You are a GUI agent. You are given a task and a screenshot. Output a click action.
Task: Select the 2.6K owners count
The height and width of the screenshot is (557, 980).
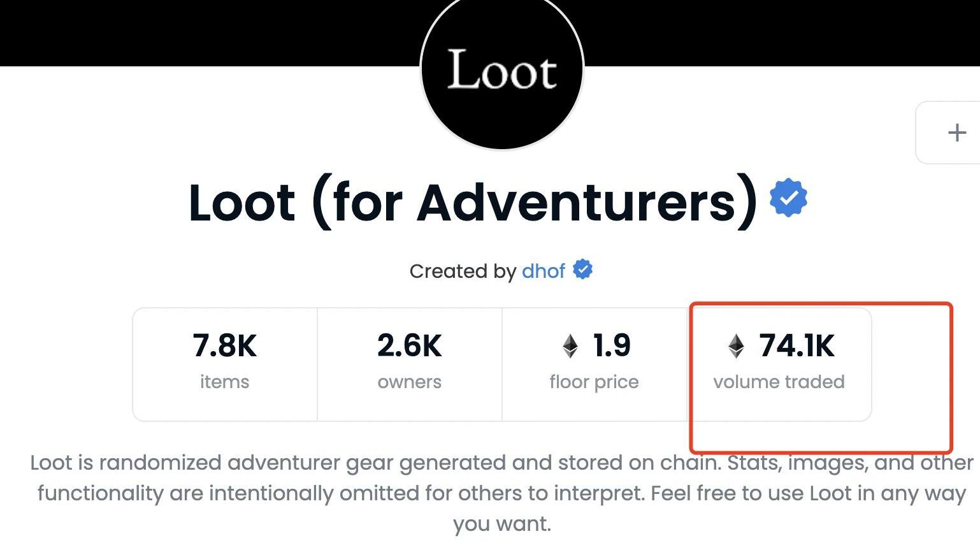click(x=409, y=346)
